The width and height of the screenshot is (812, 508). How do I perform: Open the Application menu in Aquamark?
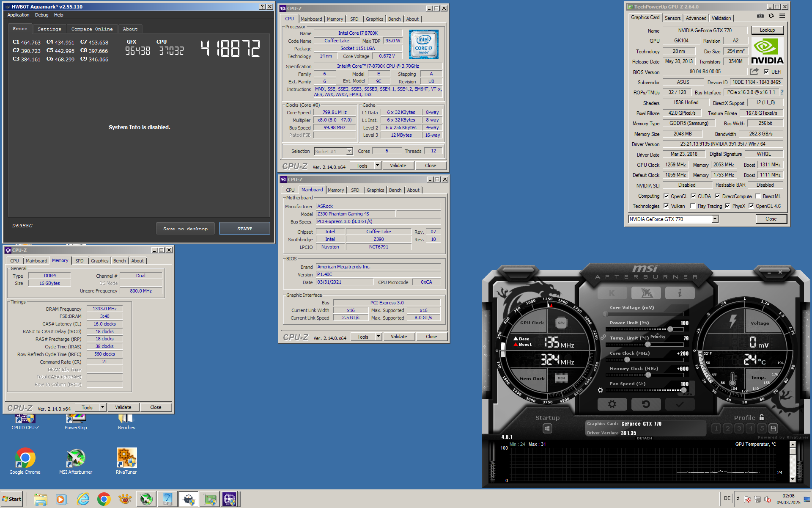[18, 15]
